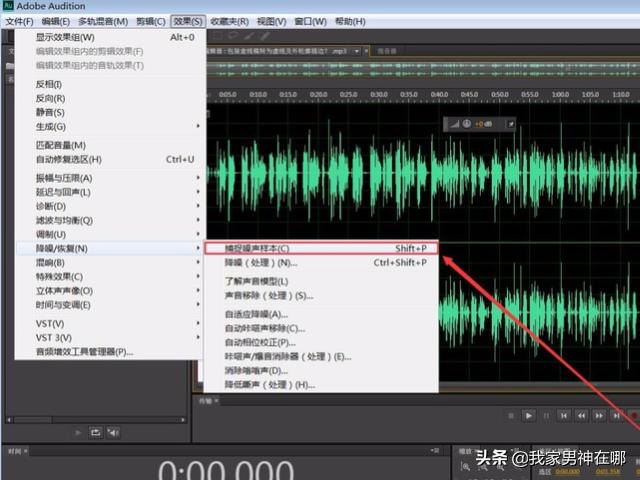This screenshot has width=640, height=480.
Task: Click the loop playback icon in files panel
Action: coord(95,432)
